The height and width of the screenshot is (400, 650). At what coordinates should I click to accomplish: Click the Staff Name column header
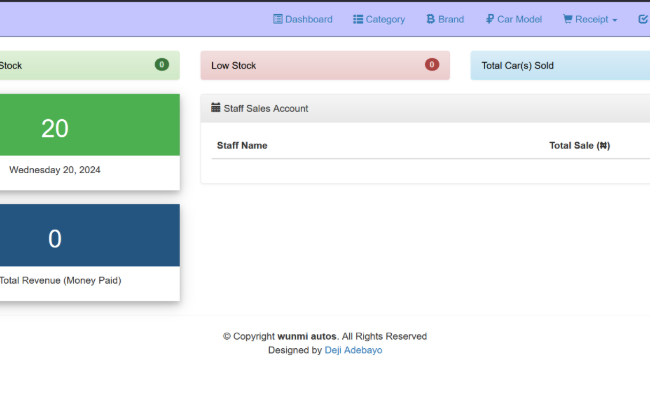coord(242,145)
